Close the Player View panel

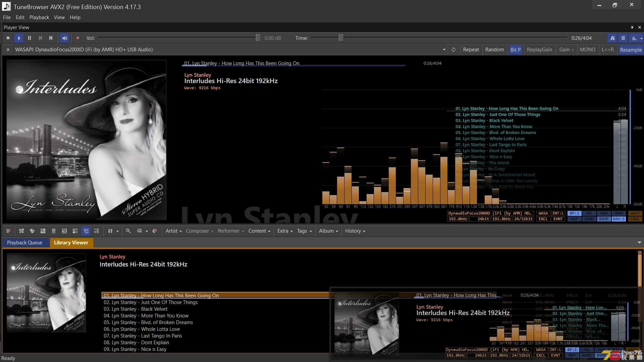(639, 27)
